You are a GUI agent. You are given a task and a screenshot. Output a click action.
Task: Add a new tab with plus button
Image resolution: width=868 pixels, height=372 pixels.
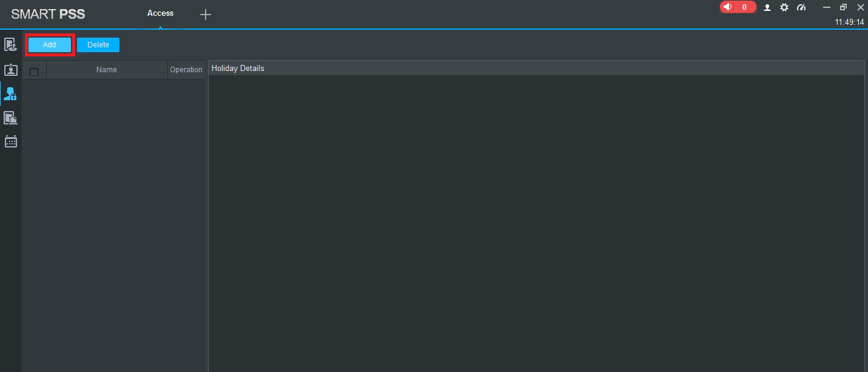(x=206, y=15)
